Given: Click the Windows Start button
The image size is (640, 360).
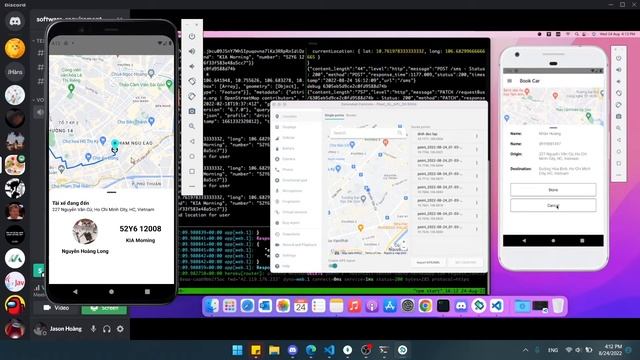Looking at the screenshot, I should point(237,350).
